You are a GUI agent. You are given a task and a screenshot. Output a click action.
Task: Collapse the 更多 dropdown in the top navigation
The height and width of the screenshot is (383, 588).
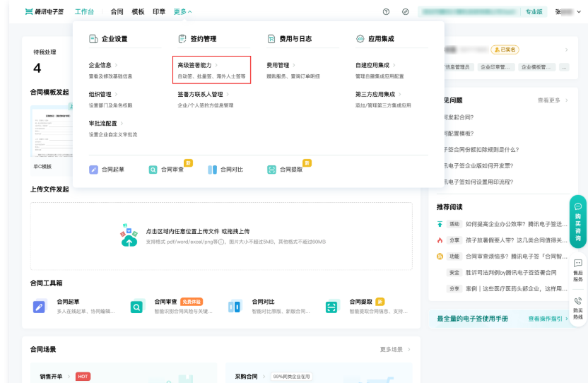[182, 12]
